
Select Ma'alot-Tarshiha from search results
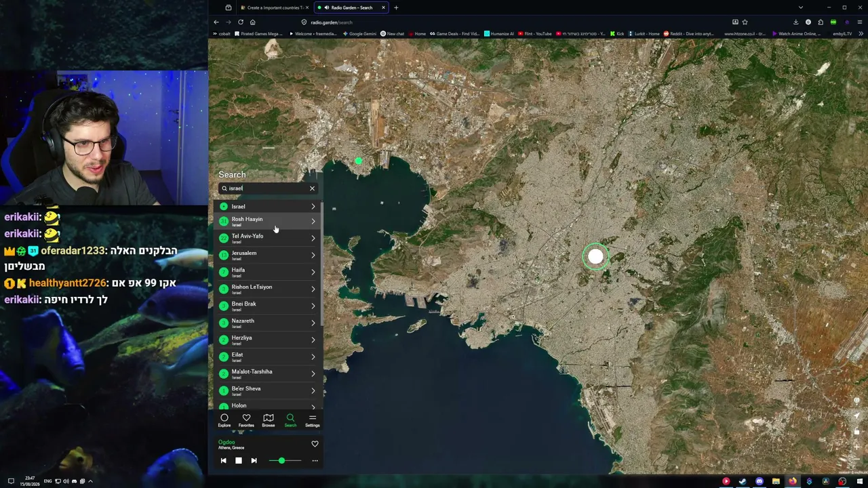click(267, 373)
